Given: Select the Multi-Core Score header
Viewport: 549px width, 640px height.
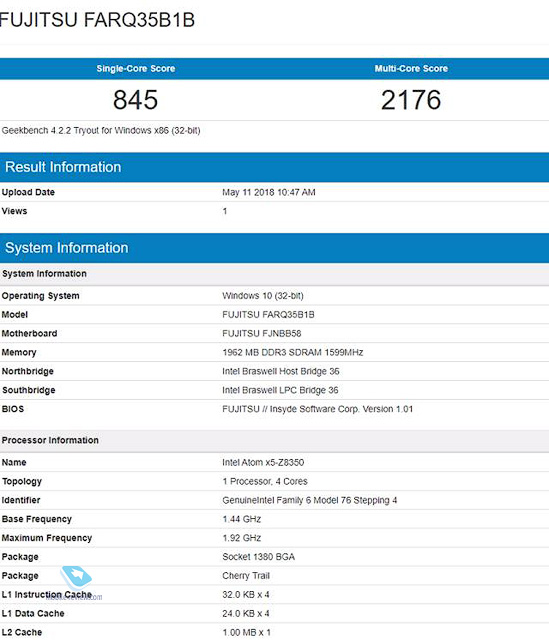Looking at the screenshot, I should [x=411, y=69].
